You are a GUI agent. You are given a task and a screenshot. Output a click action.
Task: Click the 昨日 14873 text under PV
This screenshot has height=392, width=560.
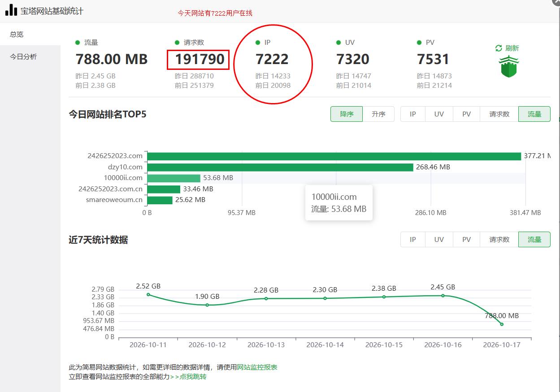click(434, 76)
